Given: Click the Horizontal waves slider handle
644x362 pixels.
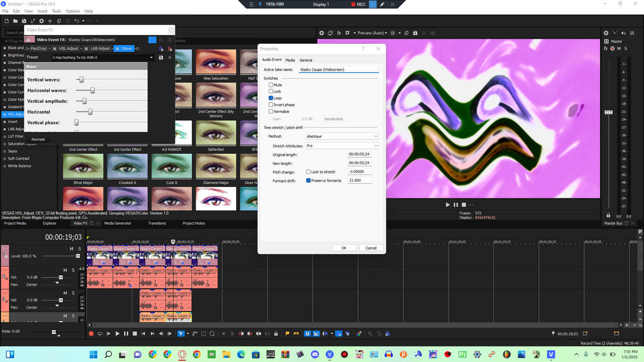Looking at the screenshot, I should click(x=92, y=90).
